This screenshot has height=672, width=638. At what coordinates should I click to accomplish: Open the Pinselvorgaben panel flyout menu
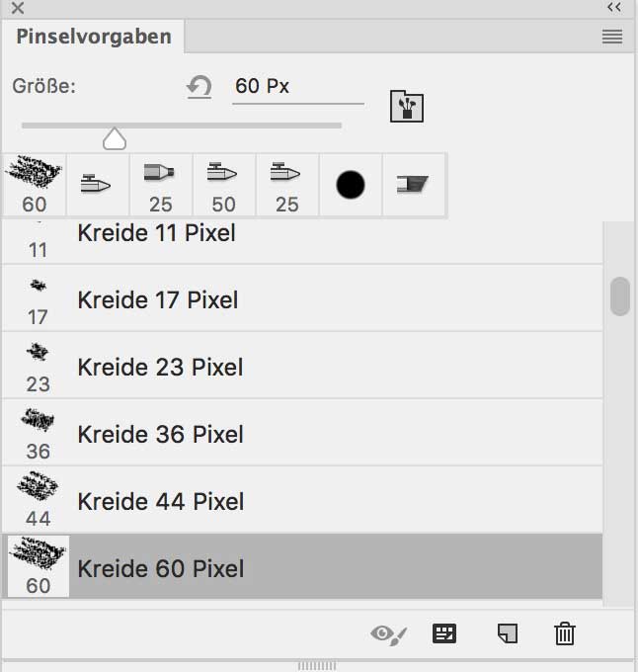click(612, 38)
